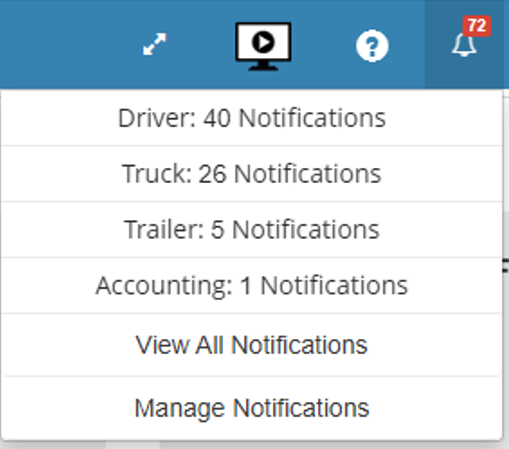The image size is (509, 449).
Task: Click the fullscreen expand arrows icon
Action: [154, 44]
